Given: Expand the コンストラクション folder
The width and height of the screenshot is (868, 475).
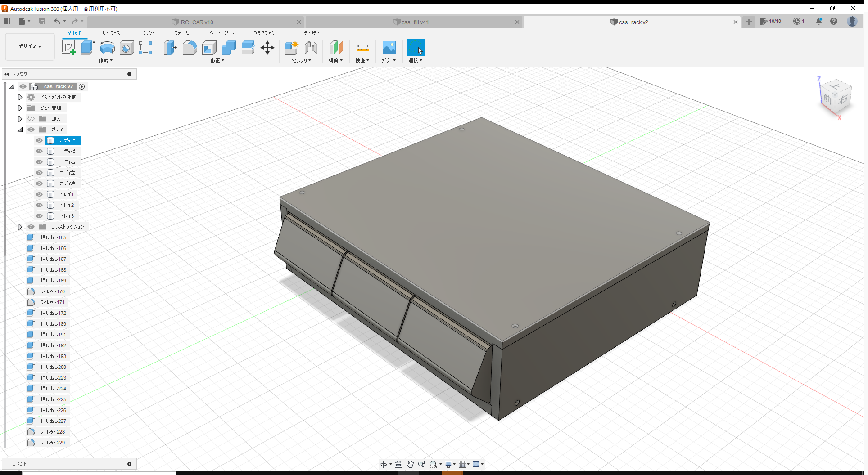Looking at the screenshot, I should (x=20, y=226).
